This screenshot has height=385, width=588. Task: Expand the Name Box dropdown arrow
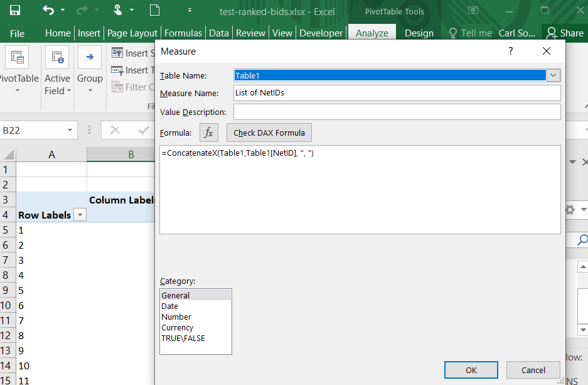click(x=70, y=131)
